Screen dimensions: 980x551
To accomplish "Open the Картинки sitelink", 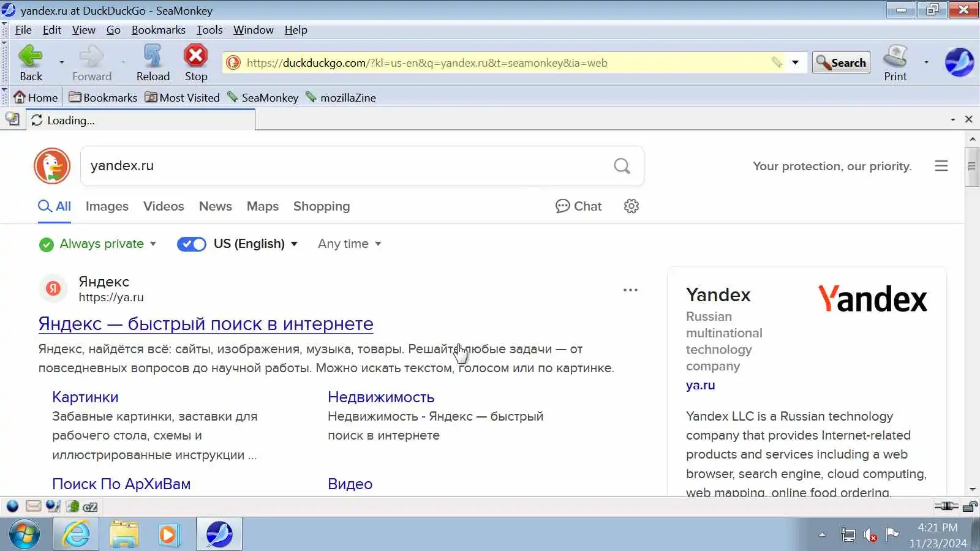I will (85, 397).
